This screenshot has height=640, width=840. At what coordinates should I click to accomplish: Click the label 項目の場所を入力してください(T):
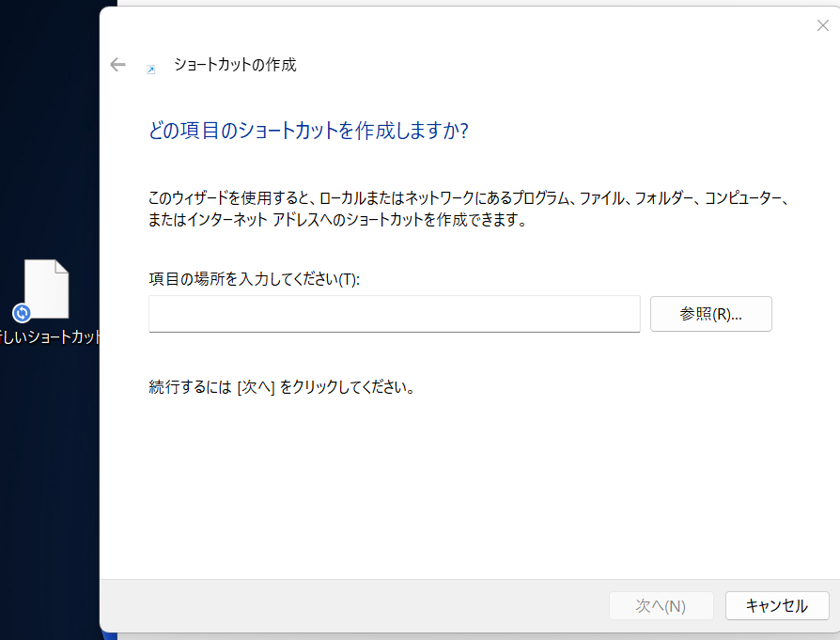pos(254,280)
